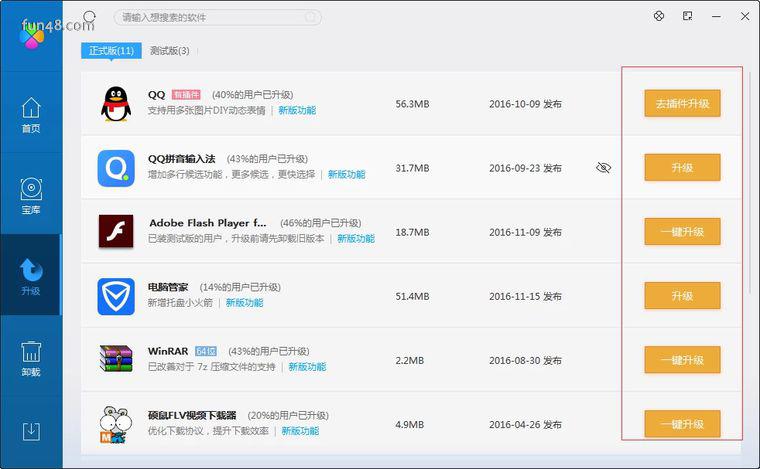This screenshot has height=469, width=760.
Task: Click the WinRAR software name
Action: pyautogui.click(x=168, y=351)
